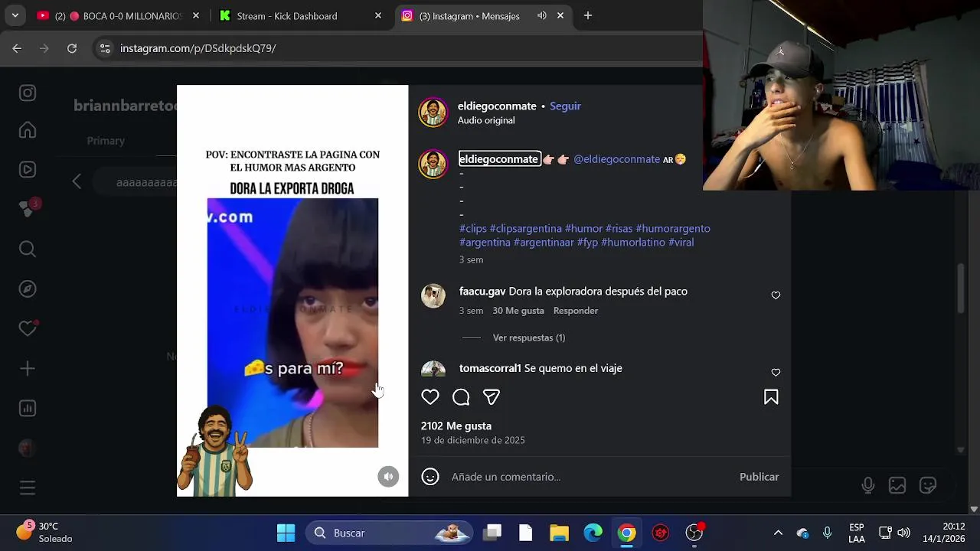Open OBS Studio from taskbar
The image size is (980, 551).
694,533
